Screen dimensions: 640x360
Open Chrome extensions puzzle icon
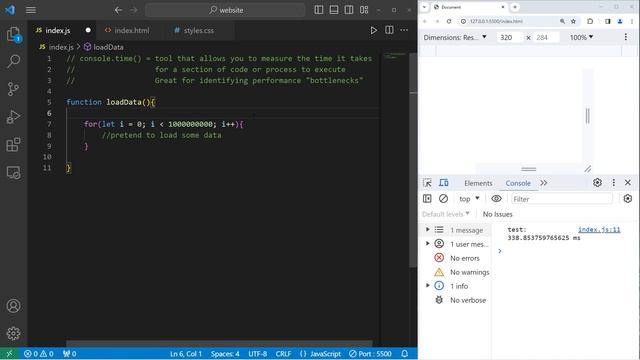pos(590,21)
